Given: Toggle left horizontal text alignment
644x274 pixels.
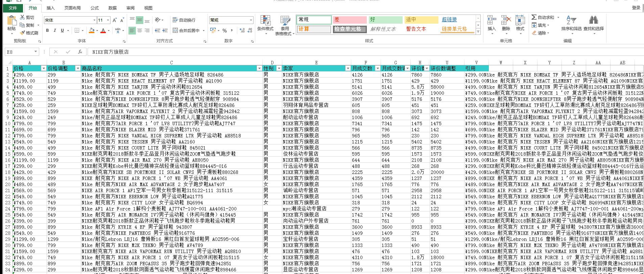Looking at the screenshot, I should point(132,30).
